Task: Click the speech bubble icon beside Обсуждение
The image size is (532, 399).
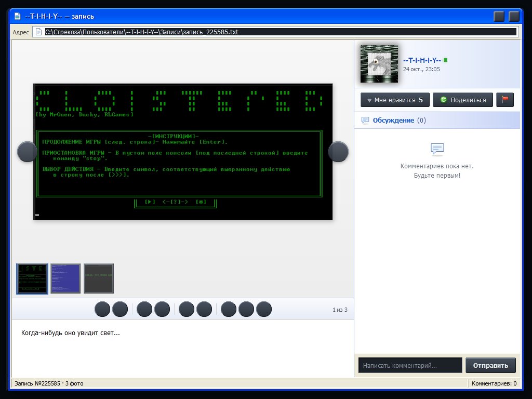Action: click(x=365, y=121)
